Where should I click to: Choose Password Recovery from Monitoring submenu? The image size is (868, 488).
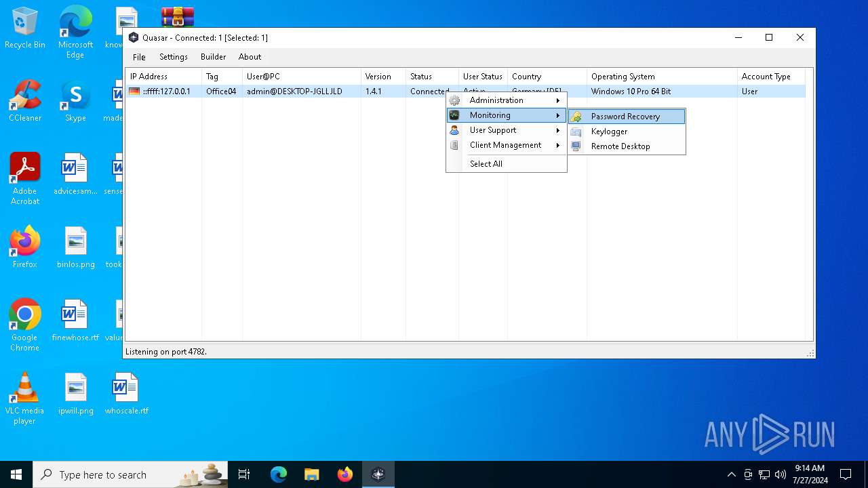point(627,117)
